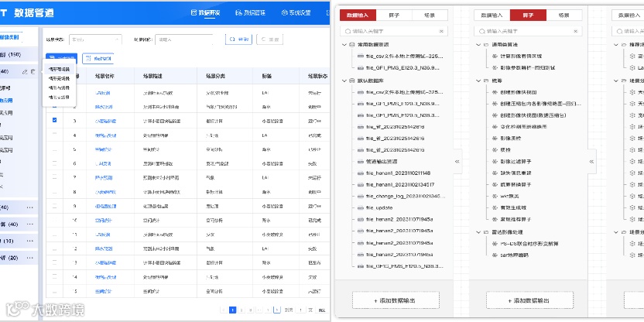Click the delete icon beside the pencil icon

click(33, 72)
